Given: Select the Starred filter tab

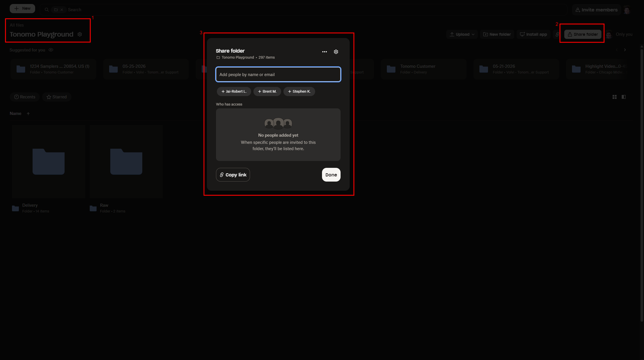Looking at the screenshot, I should (x=57, y=97).
